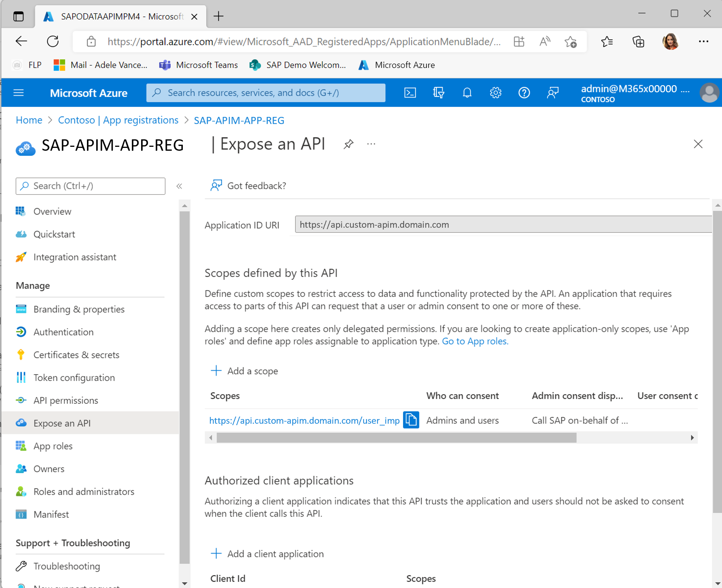Click the Expose an API sidebar icon
The height and width of the screenshot is (588, 722).
[22, 423]
